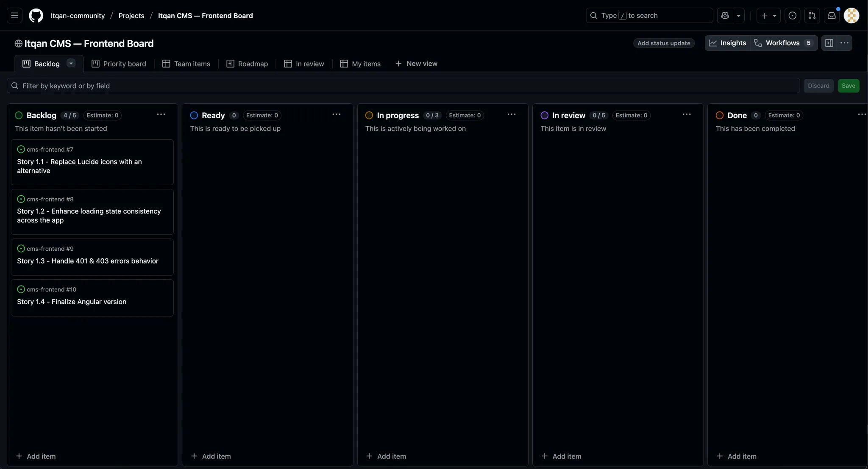Click Add status update
The width and height of the screenshot is (868, 469).
pyautogui.click(x=664, y=43)
